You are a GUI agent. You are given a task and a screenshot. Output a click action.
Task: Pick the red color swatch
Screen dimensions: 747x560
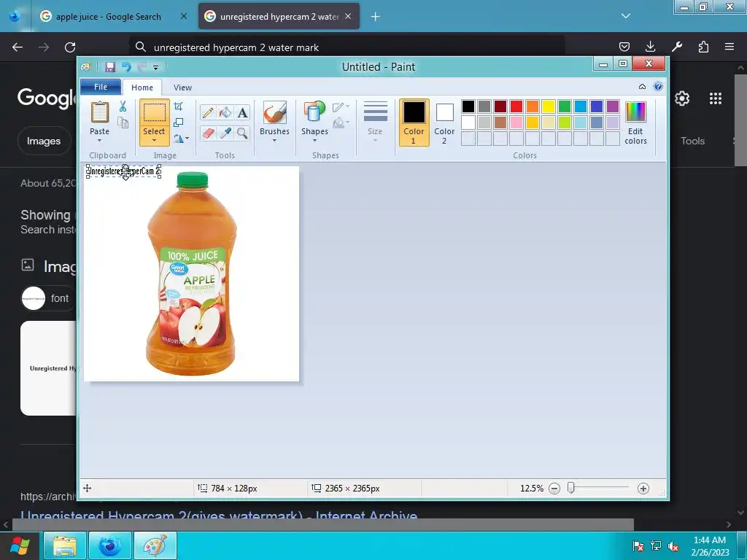click(x=516, y=106)
